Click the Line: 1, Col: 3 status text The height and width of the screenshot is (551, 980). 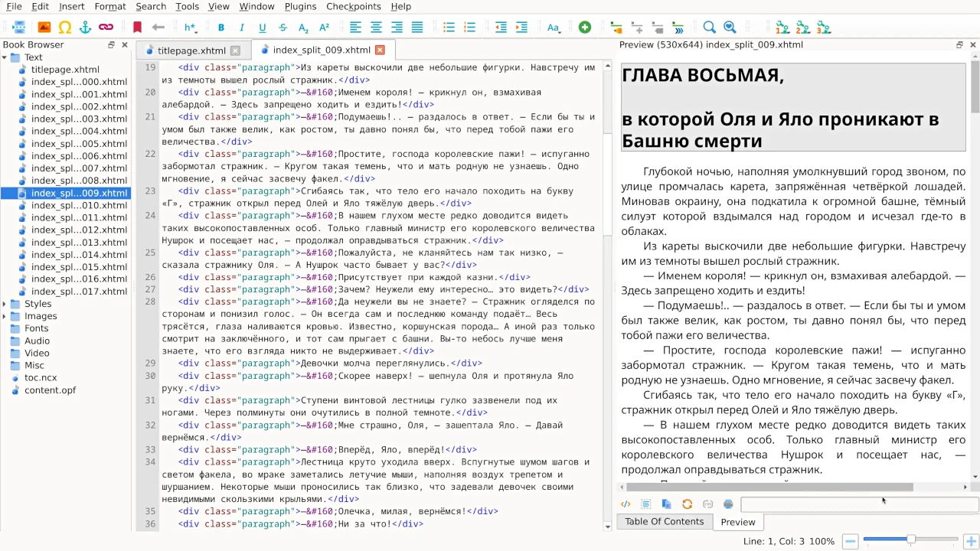[774, 541]
